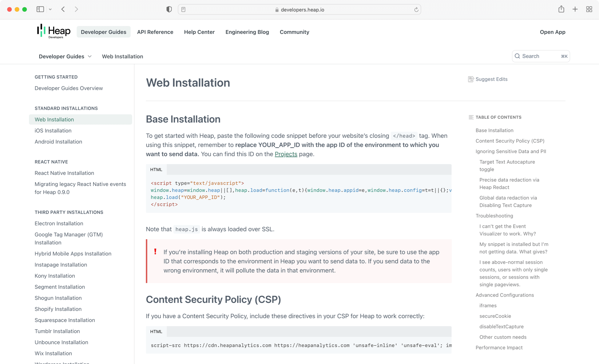Open iOS Installation in the sidebar

click(53, 131)
